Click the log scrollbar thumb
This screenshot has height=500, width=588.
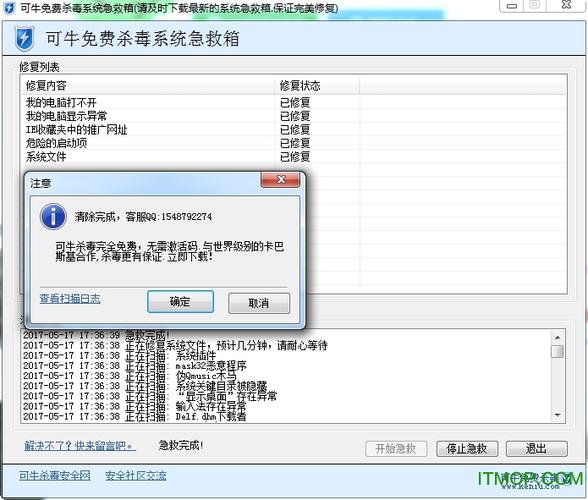(x=558, y=351)
